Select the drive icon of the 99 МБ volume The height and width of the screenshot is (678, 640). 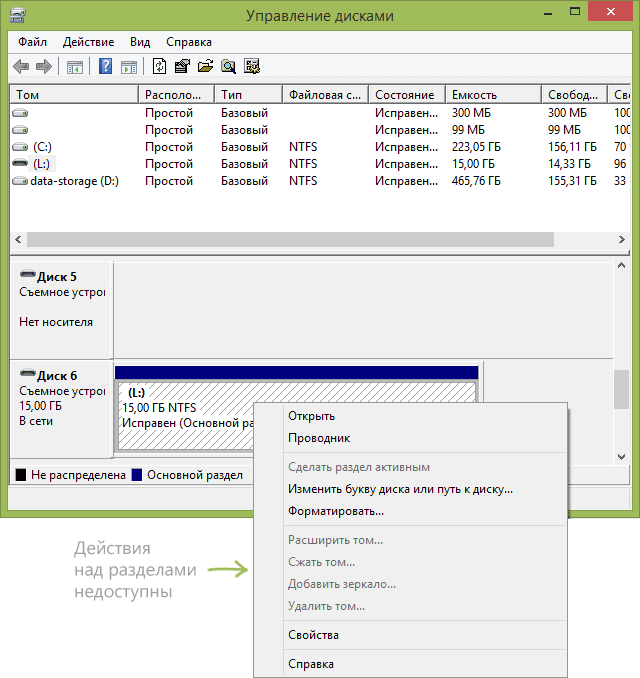pos(20,130)
